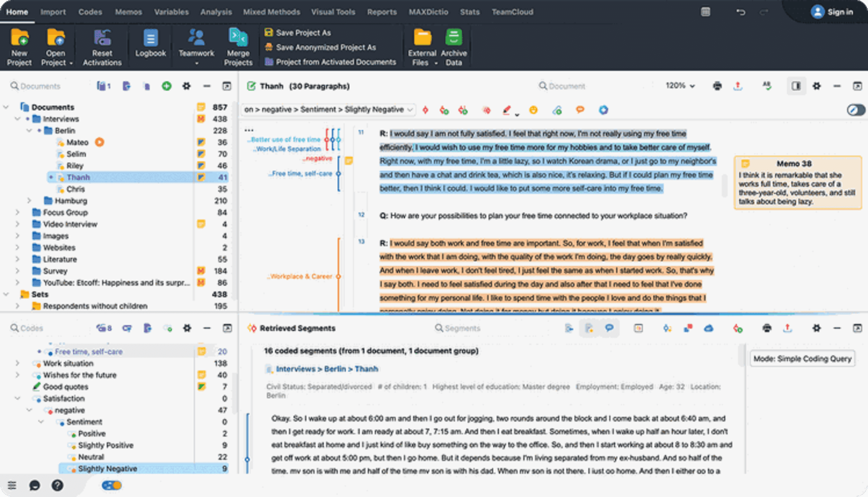
Task: Open the emoticode smiley coding icon
Action: click(533, 110)
